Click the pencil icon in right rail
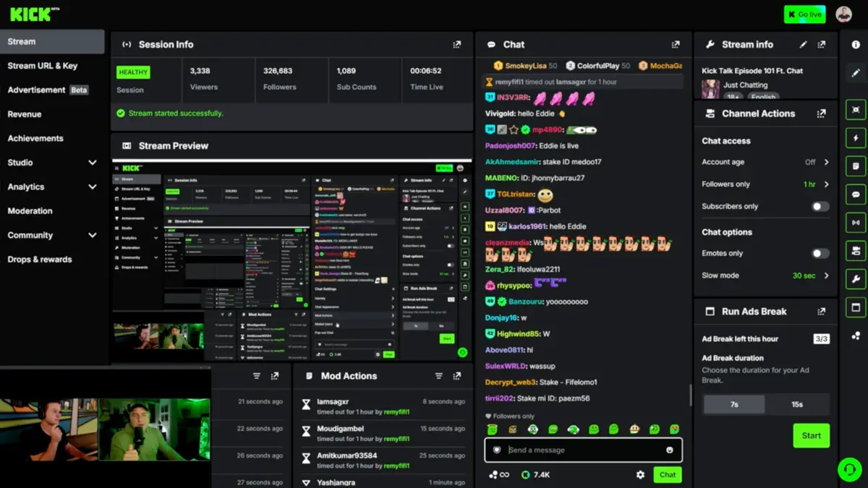The width and height of the screenshot is (868, 488). [856, 73]
